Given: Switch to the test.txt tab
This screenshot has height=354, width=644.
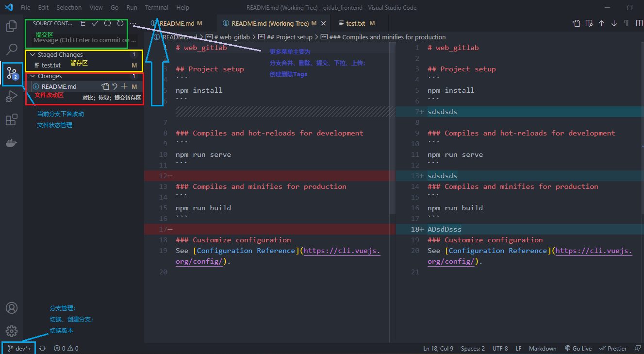Looking at the screenshot, I should coord(355,23).
